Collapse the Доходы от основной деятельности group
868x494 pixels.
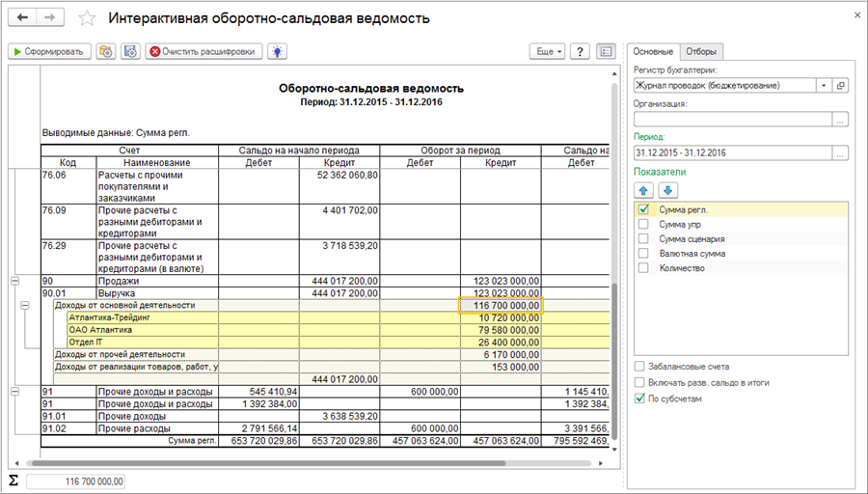click(25, 305)
